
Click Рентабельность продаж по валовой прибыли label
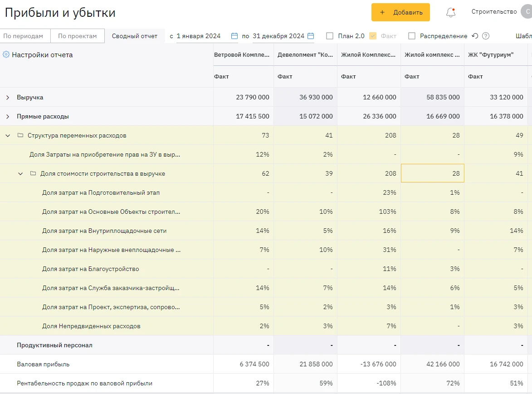[x=84, y=383]
